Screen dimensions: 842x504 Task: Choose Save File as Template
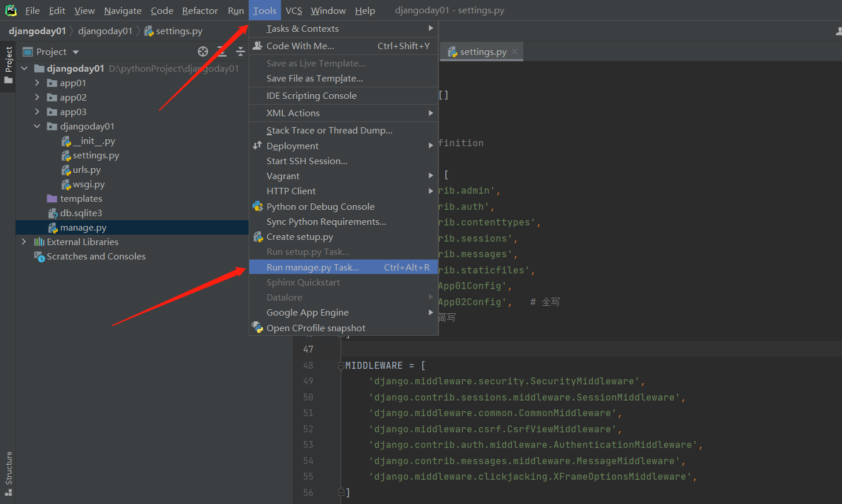click(x=344, y=79)
